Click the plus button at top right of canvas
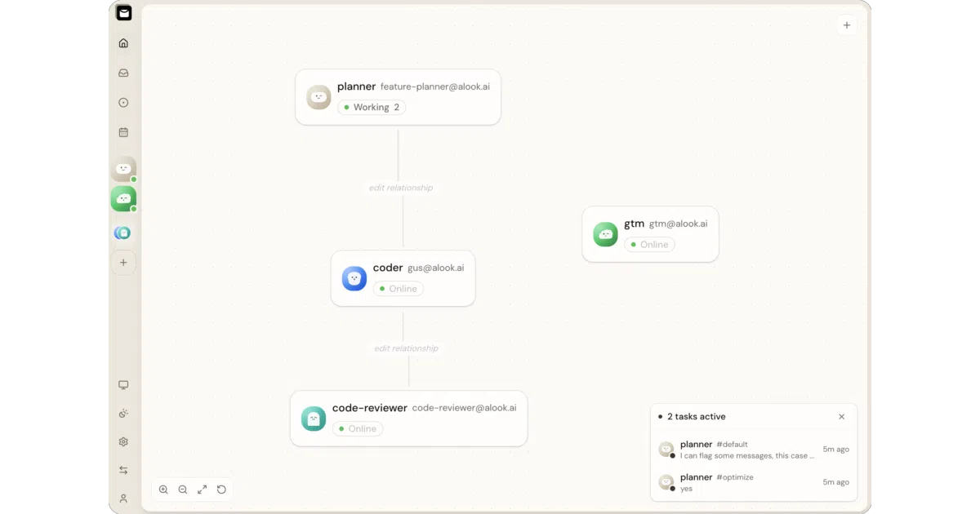980x514 pixels. coord(847,25)
